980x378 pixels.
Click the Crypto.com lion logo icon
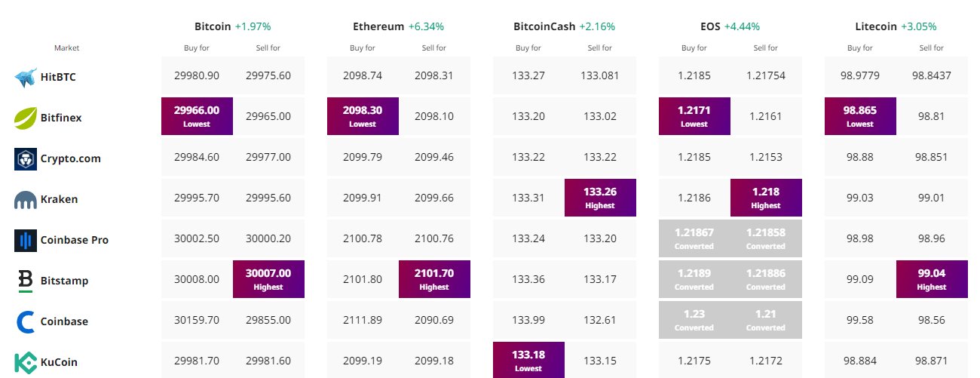pyautogui.click(x=26, y=158)
